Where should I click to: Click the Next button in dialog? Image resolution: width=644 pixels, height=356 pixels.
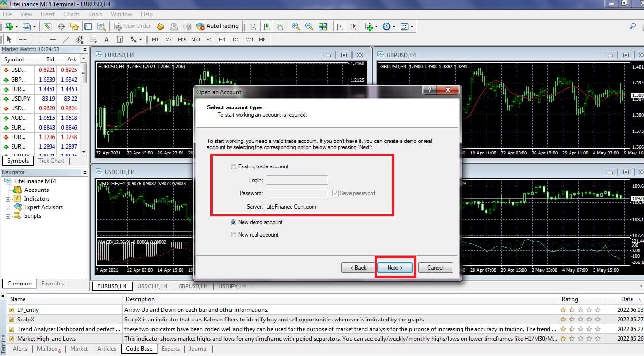395,268
